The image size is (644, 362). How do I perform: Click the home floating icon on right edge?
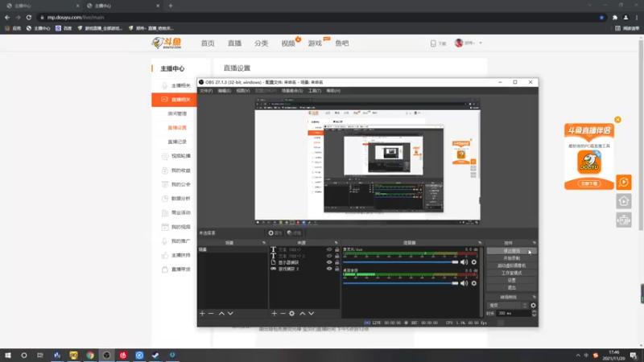click(623, 201)
